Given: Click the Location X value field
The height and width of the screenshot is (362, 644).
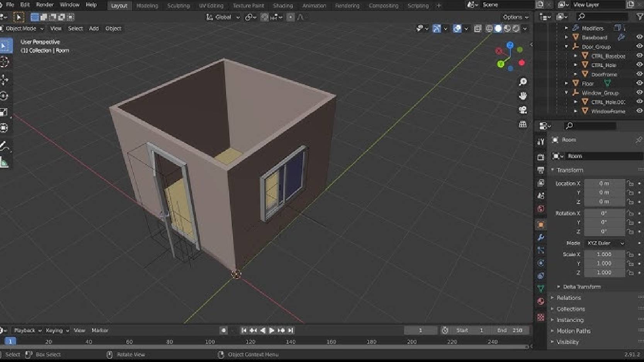Looking at the screenshot, I should coord(605,183).
